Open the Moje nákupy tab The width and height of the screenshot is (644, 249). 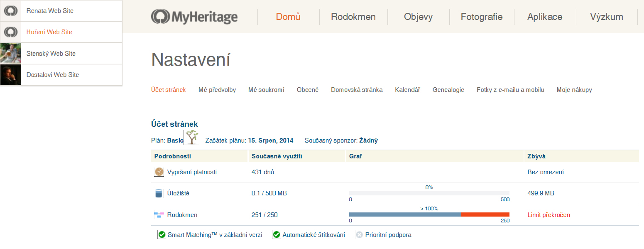[574, 90]
